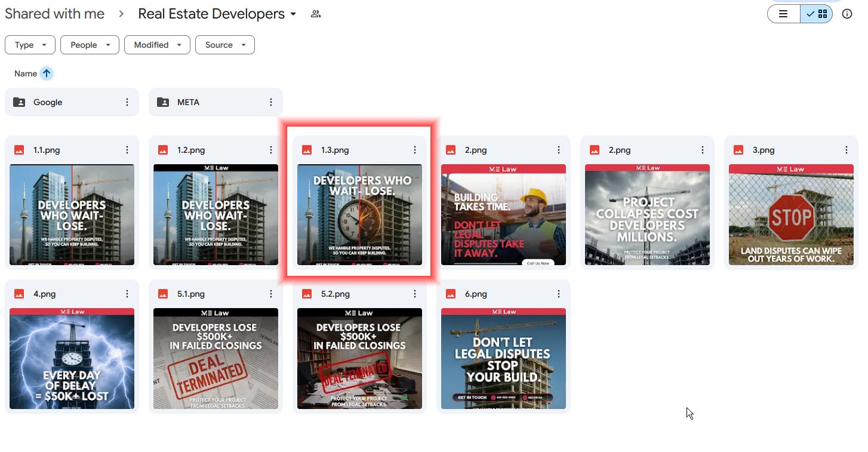Go to Shared with me breadcrumb
This screenshot has height=452, width=868.
click(x=54, y=14)
